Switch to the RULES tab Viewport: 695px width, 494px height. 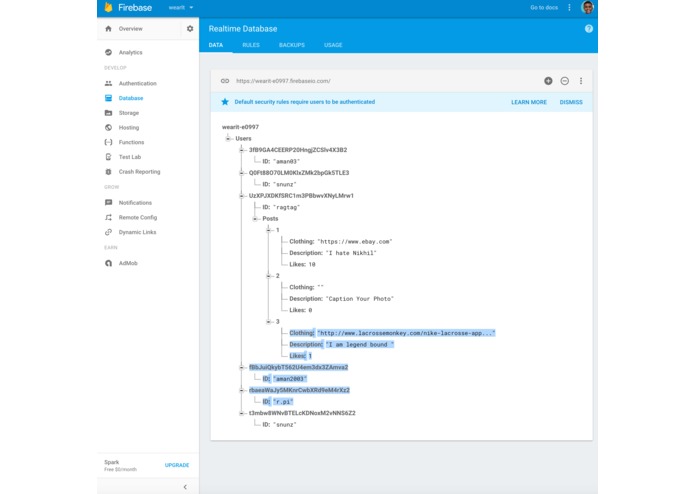click(251, 45)
